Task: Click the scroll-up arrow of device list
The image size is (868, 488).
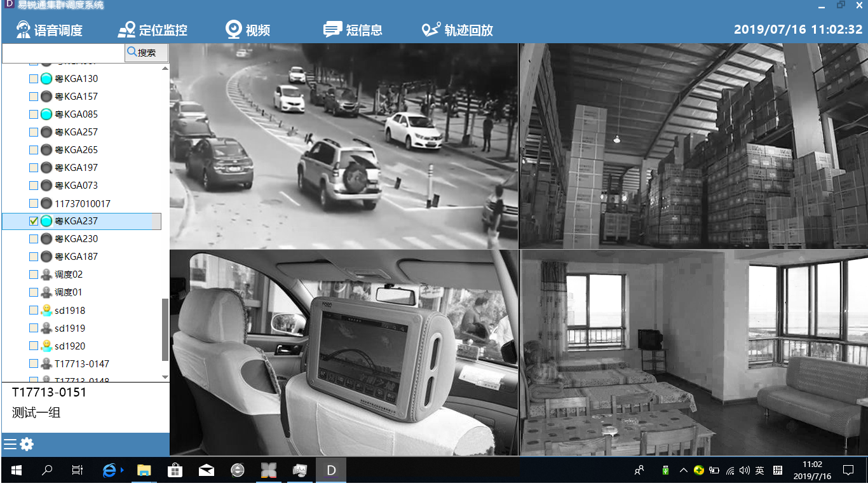Action: pyautogui.click(x=165, y=68)
